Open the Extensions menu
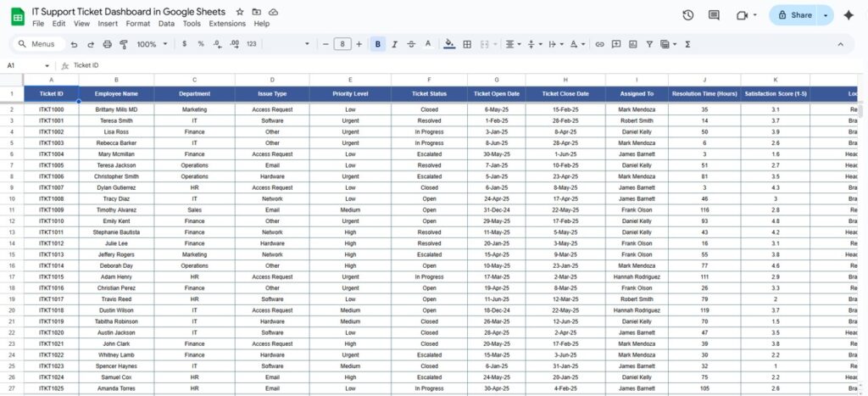Image resolution: width=868 pixels, height=396 pixels. [227, 24]
